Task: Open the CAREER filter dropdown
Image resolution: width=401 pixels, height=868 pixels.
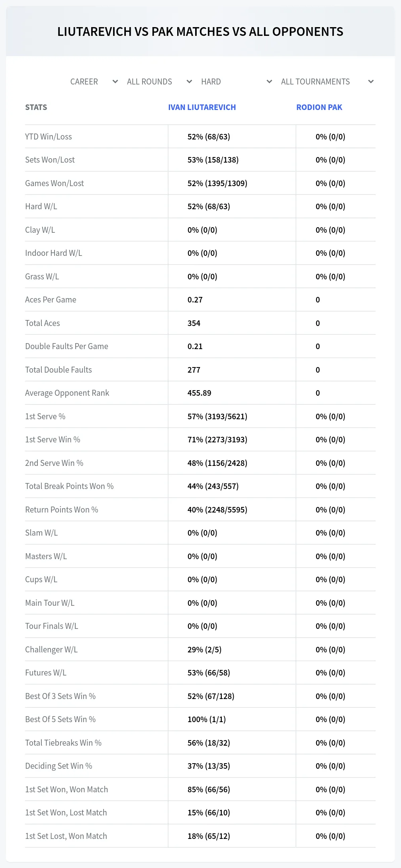Action: (x=94, y=82)
